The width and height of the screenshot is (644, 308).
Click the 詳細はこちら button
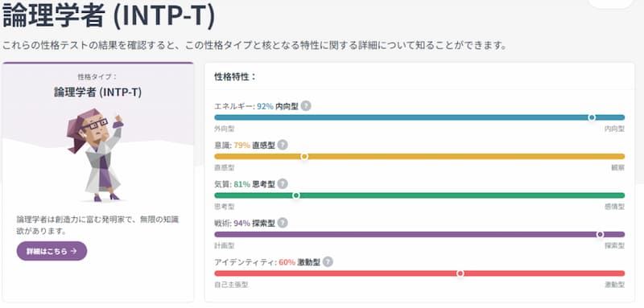[52, 251]
